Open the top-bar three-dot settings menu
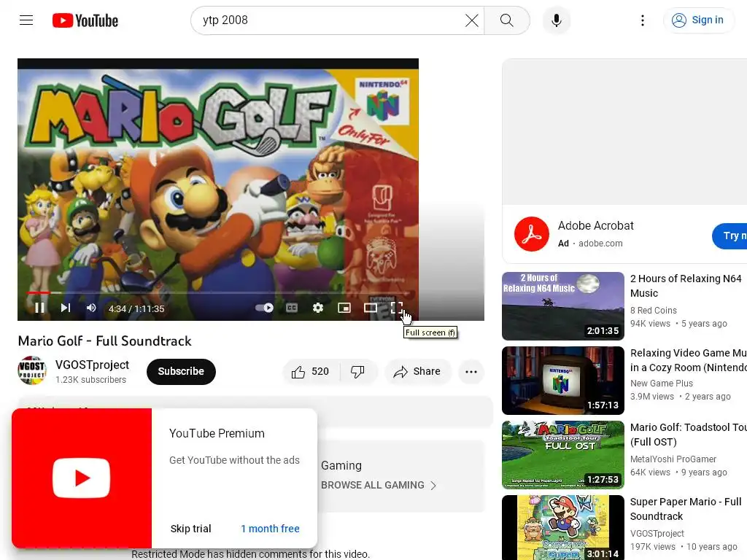Viewport: 747px width, 560px height. (642, 20)
